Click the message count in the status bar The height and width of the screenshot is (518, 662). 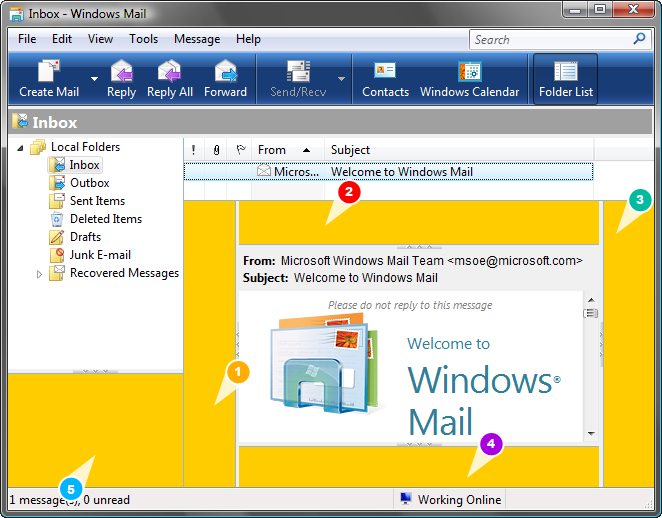tap(70, 500)
